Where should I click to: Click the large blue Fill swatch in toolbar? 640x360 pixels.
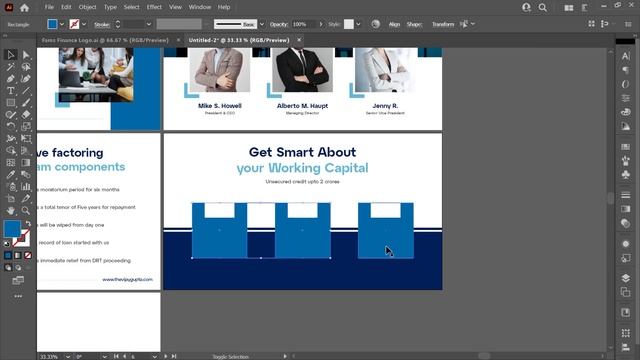click(12, 229)
